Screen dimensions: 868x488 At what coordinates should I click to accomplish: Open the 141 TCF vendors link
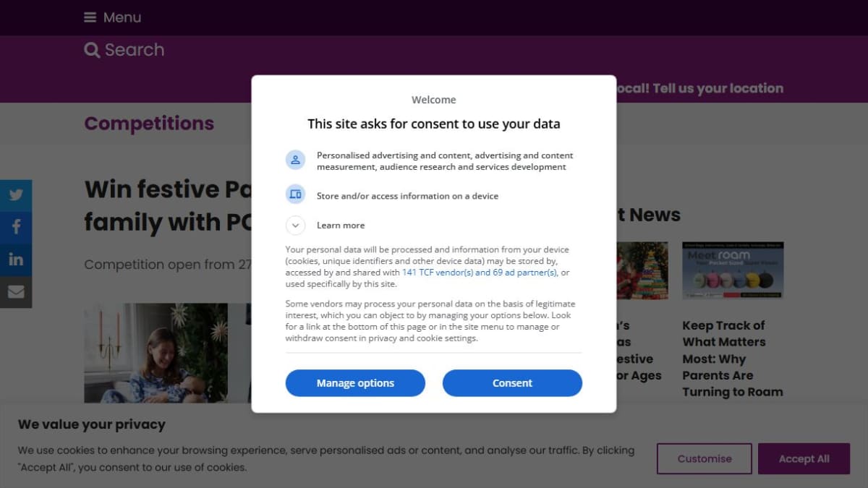tap(480, 273)
